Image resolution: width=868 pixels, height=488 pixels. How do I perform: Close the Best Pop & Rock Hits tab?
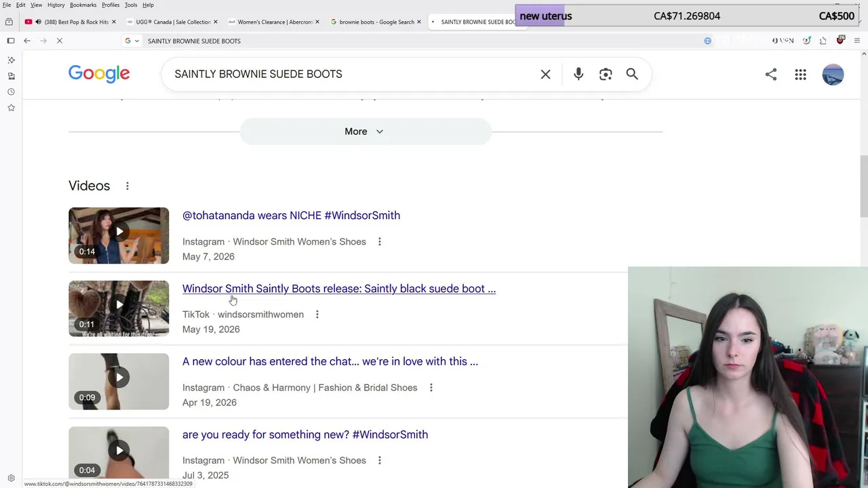(x=114, y=22)
